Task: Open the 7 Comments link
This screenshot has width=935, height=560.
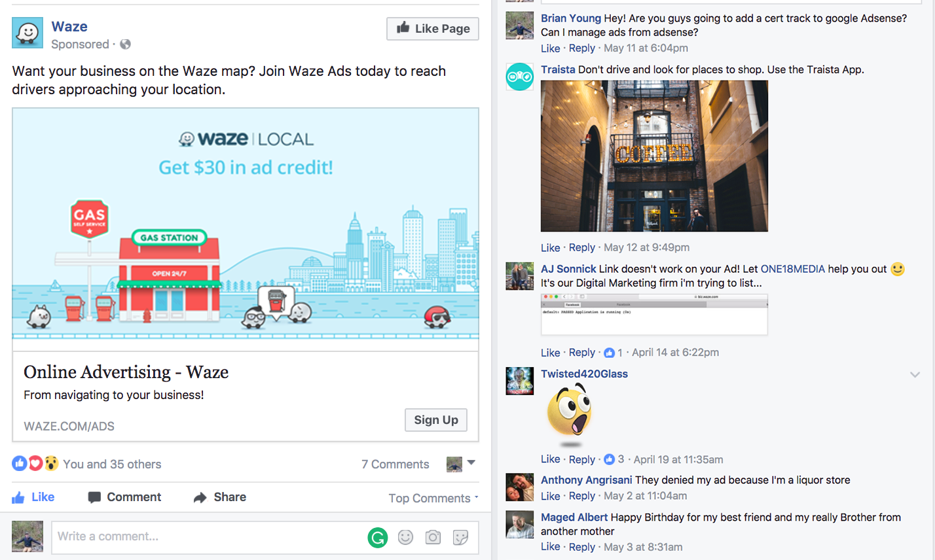Action: pos(395,464)
